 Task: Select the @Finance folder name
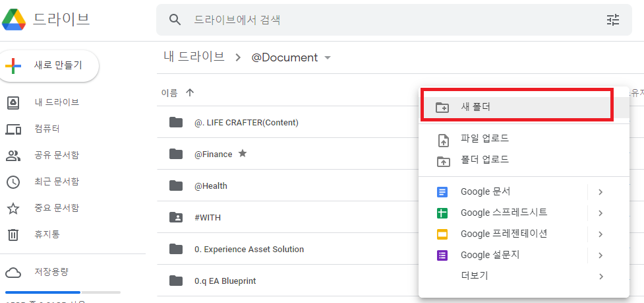[213, 154]
